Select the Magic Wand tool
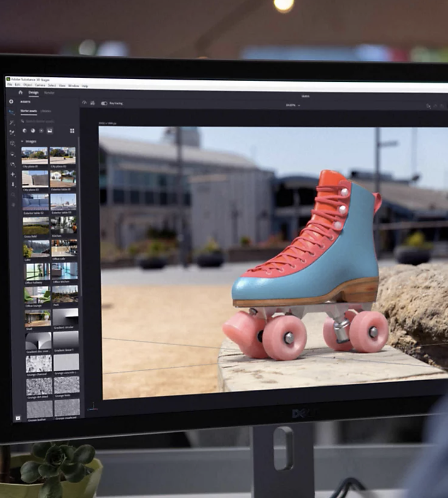This screenshot has width=448, height=498. pos(12,122)
